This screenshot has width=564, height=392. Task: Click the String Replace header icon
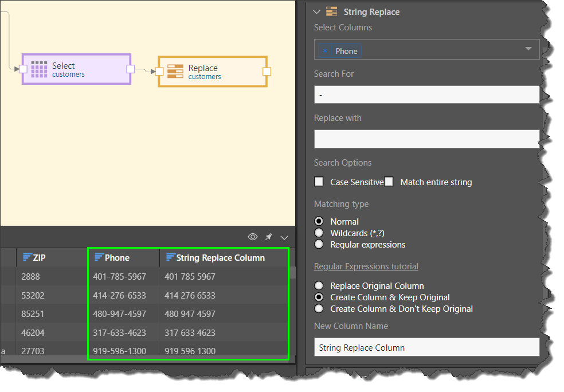331,11
